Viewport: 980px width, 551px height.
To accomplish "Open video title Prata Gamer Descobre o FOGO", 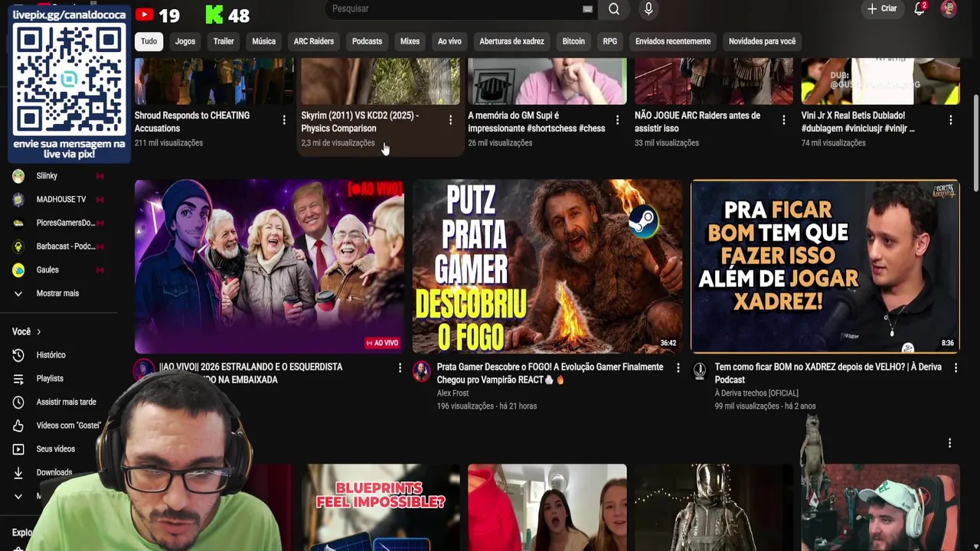I will point(550,373).
